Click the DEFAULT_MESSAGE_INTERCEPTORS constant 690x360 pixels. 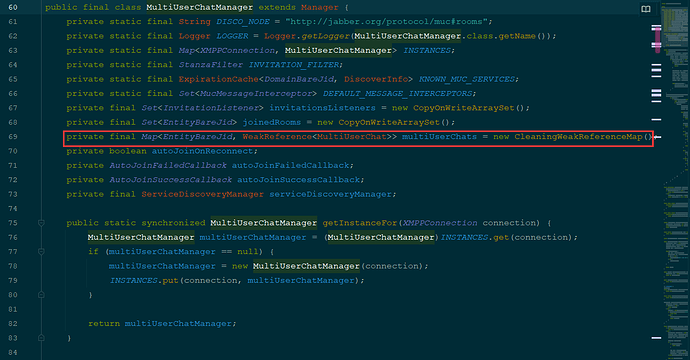[x=397, y=94]
